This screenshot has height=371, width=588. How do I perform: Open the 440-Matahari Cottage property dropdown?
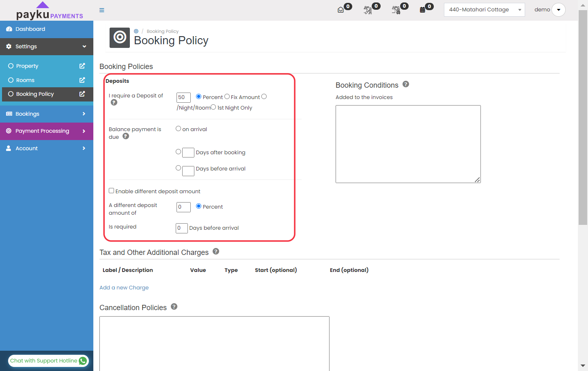[484, 10]
